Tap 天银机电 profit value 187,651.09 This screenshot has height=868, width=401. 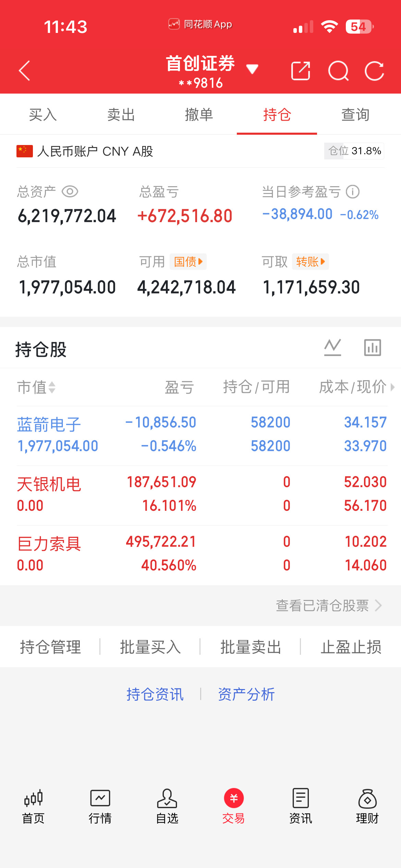pyautogui.click(x=161, y=482)
